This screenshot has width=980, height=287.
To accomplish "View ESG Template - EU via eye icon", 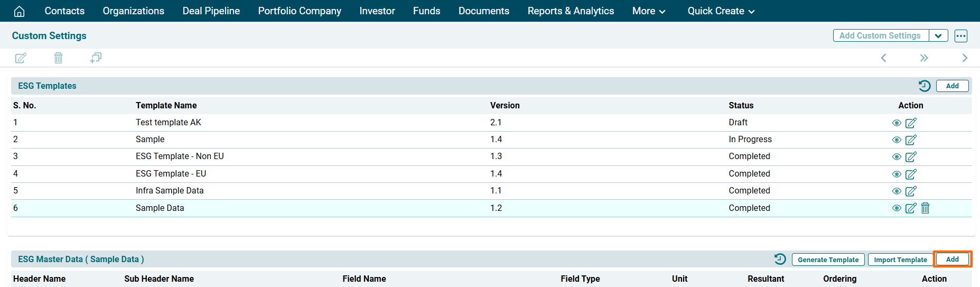I will (x=897, y=174).
